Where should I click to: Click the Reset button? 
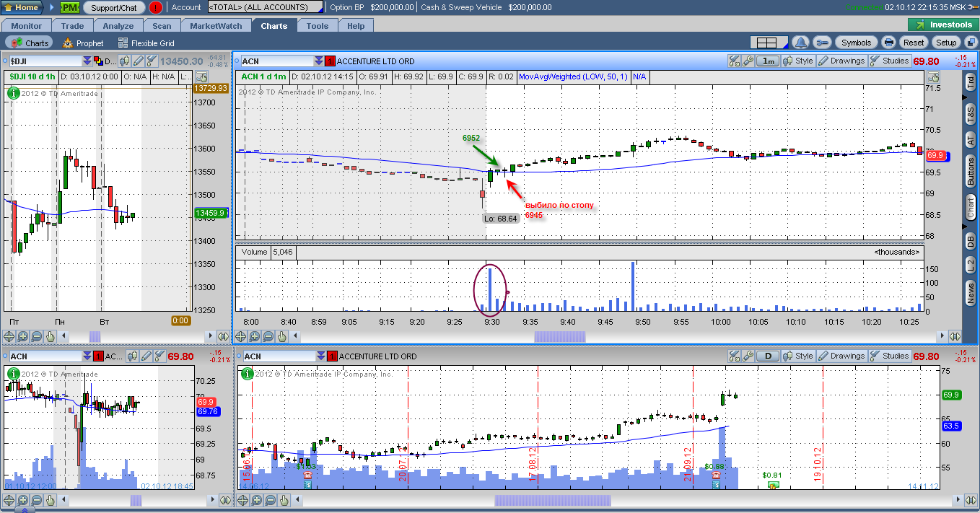coord(914,43)
